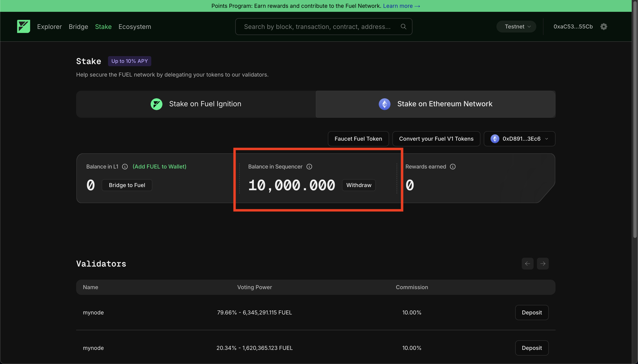This screenshot has width=638, height=364.
Task: Switch to Stake on Fuel Ignition
Action: [x=196, y=104]
